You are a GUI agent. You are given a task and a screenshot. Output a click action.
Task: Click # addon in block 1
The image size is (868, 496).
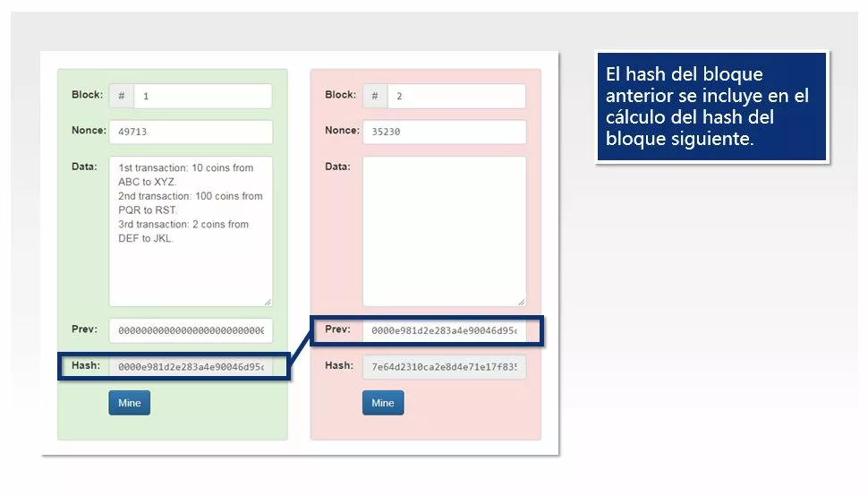(121, 96)
